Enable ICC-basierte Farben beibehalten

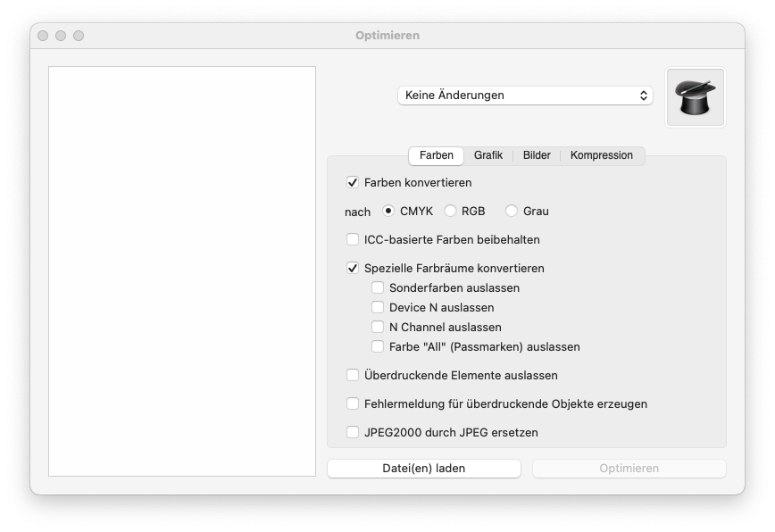[x=353, y=239]
